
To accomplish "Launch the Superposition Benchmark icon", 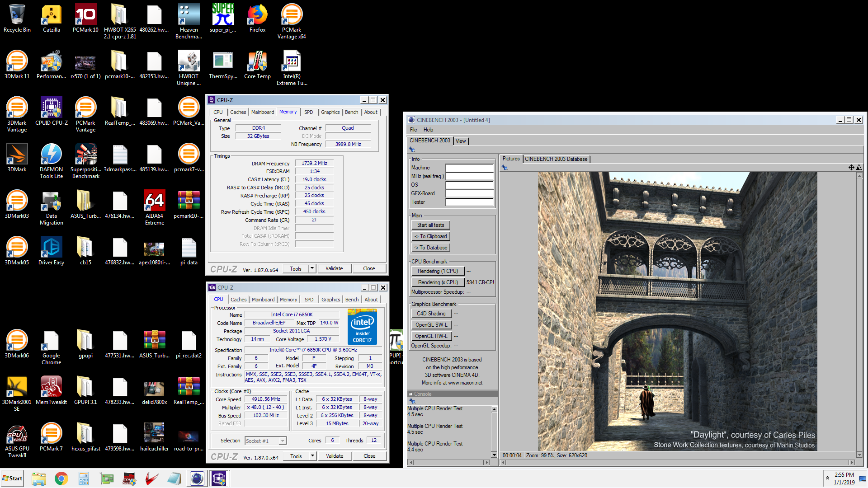I will 85,161.
